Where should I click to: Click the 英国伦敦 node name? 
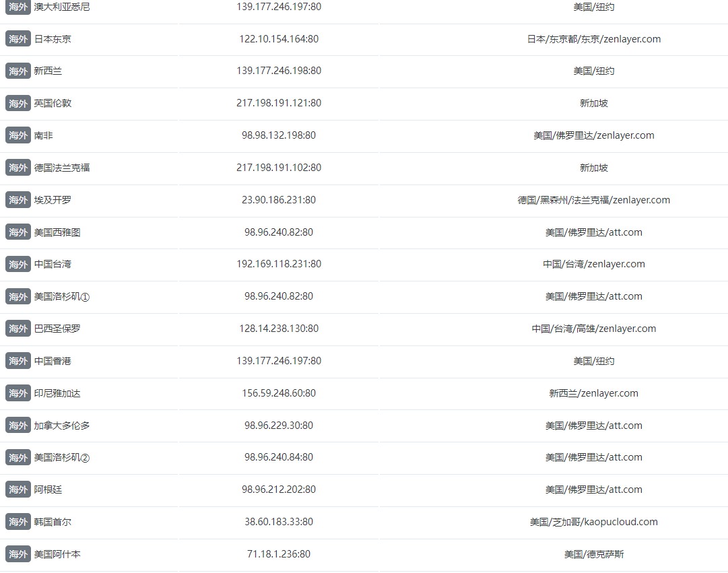click(53, 104)
